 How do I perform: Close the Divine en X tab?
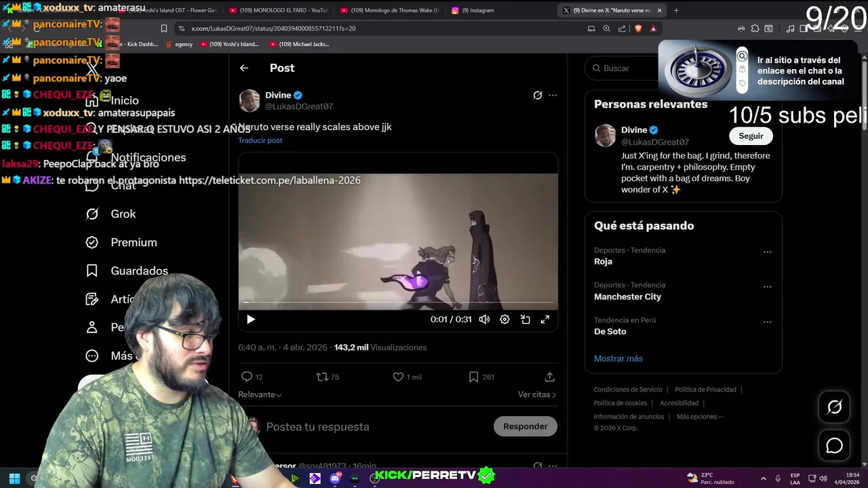(659, 10)
